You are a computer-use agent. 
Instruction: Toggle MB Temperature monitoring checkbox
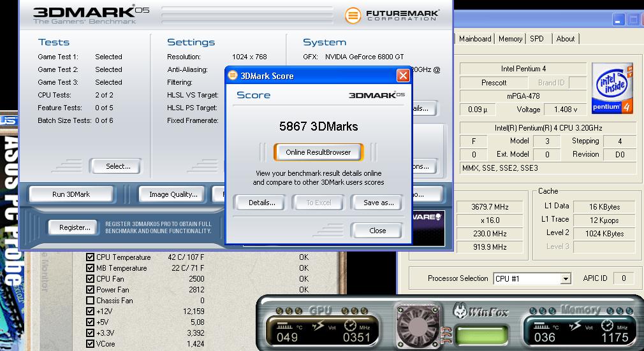click(90, 268)
